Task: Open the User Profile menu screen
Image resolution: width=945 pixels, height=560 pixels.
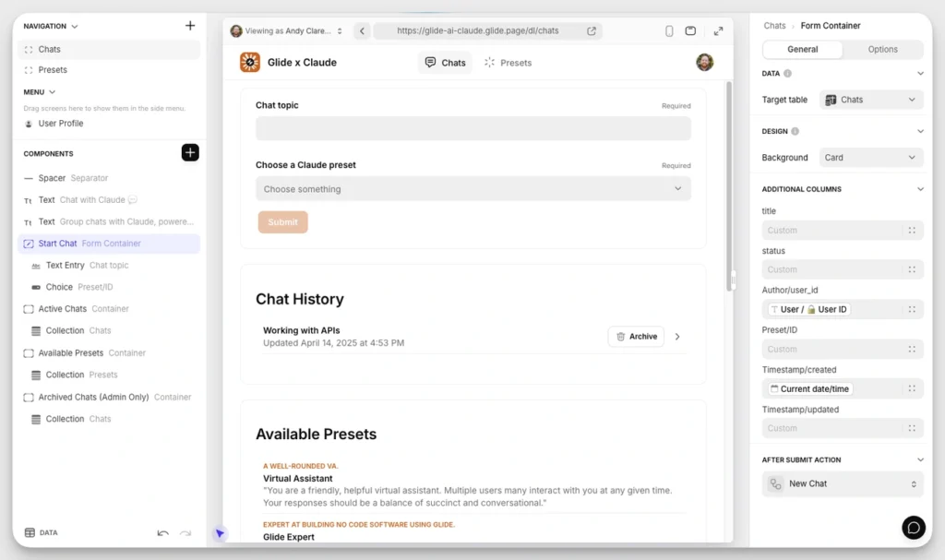Action: click(x=109, y=124)
